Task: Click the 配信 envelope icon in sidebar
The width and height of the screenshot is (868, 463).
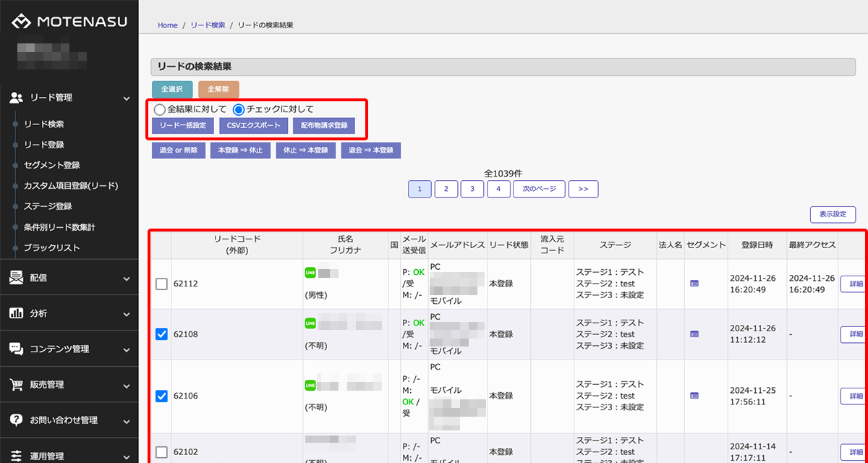Action: coord(16,278)
